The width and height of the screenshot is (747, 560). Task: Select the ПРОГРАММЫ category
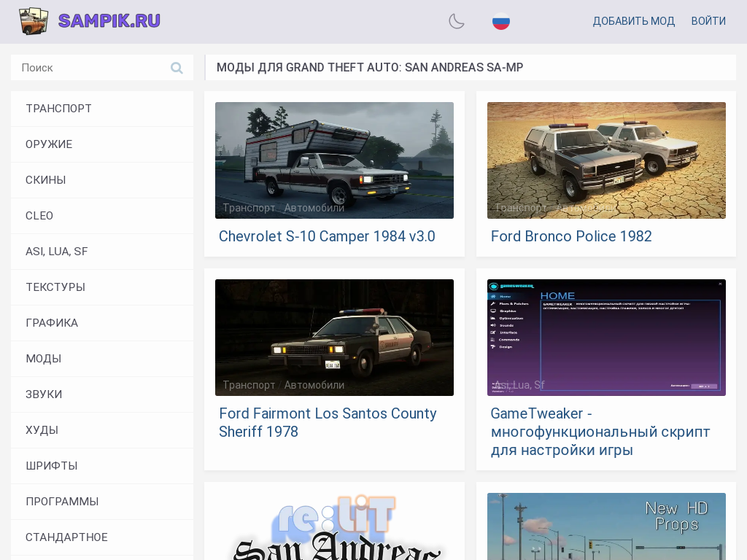click(102, 502)
